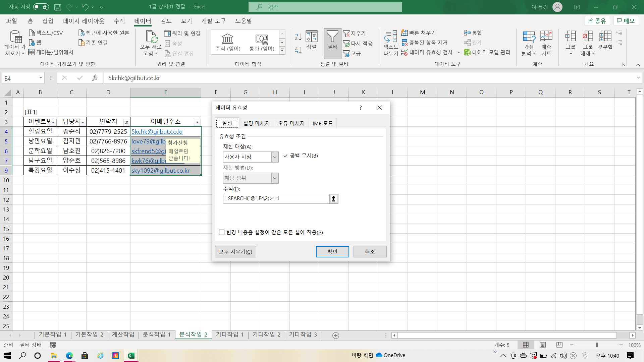Screen dimensions: 644x362
Task: Expand the Name Box dropdown
Action: [41, 78]
